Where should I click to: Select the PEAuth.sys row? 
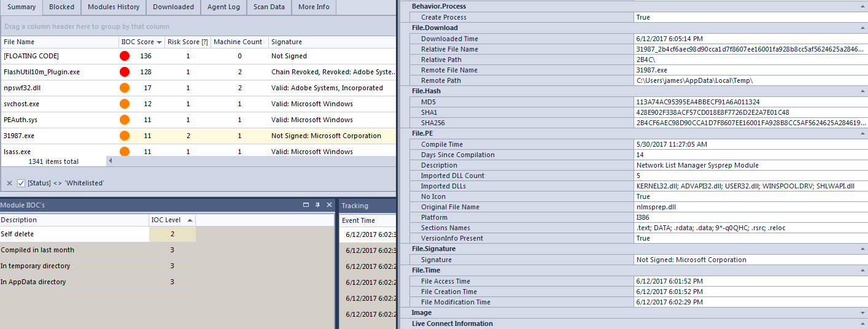click(198, 120)
